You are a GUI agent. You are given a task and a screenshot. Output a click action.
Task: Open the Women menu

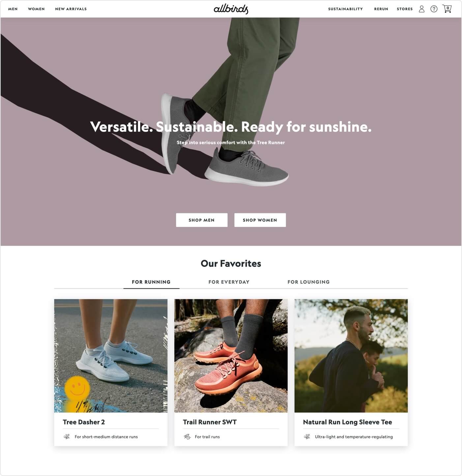(36, 9)
